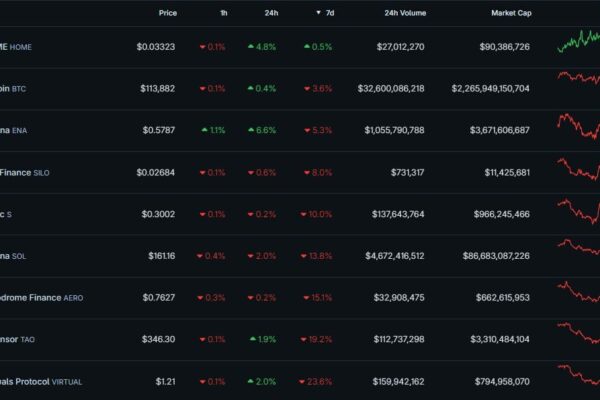The width and height of the screenshot is (600, 400).
Task: Click the $32,908,475 volume value
Action: (x=399, y=297)
